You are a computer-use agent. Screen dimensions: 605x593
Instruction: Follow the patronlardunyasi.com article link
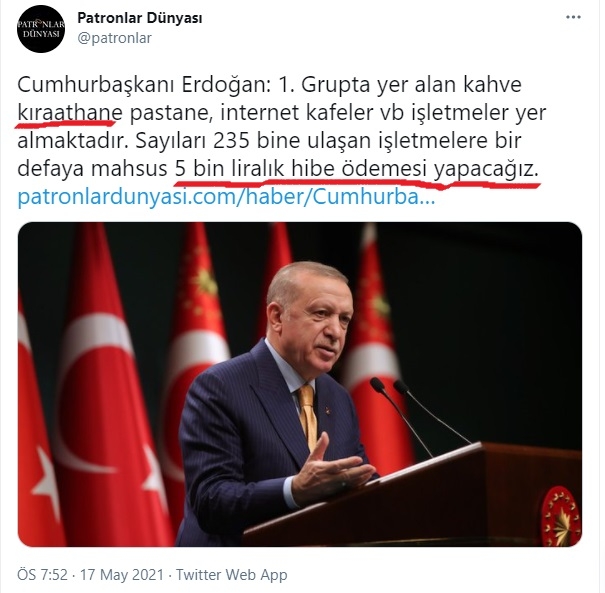226,197
